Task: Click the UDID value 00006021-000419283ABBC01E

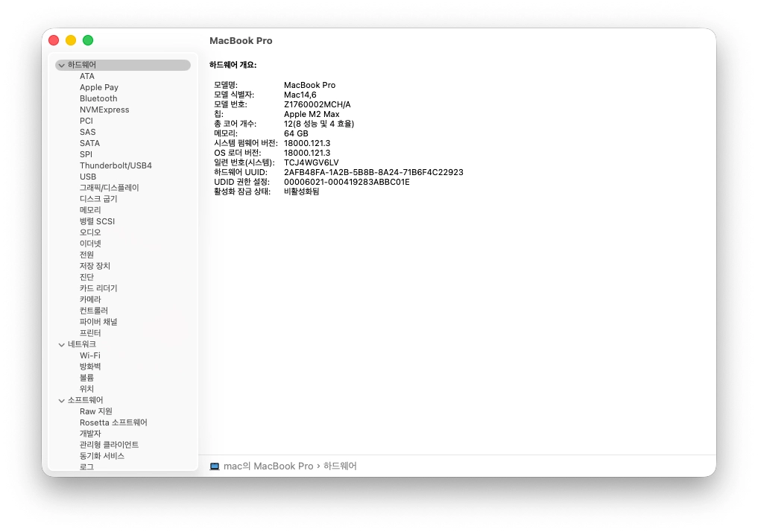Action: pos(347,182)
